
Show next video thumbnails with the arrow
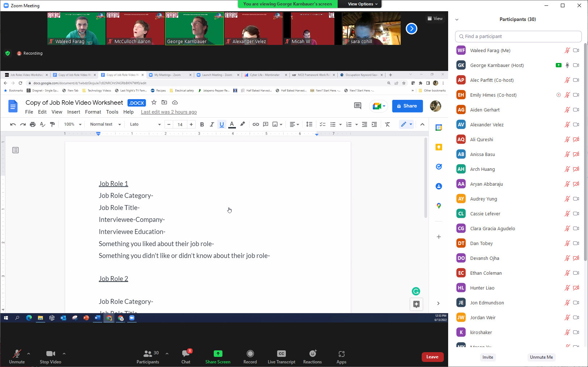point(412,29)
